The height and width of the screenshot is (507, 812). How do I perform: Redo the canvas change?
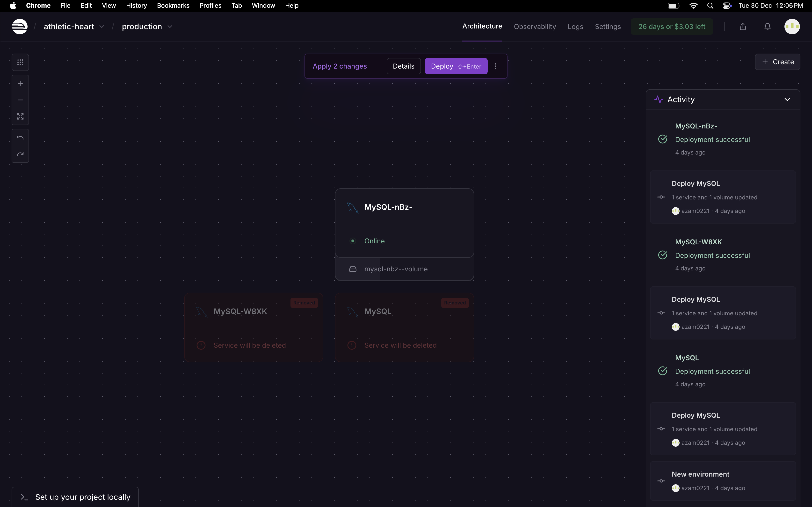pos(20,154)
